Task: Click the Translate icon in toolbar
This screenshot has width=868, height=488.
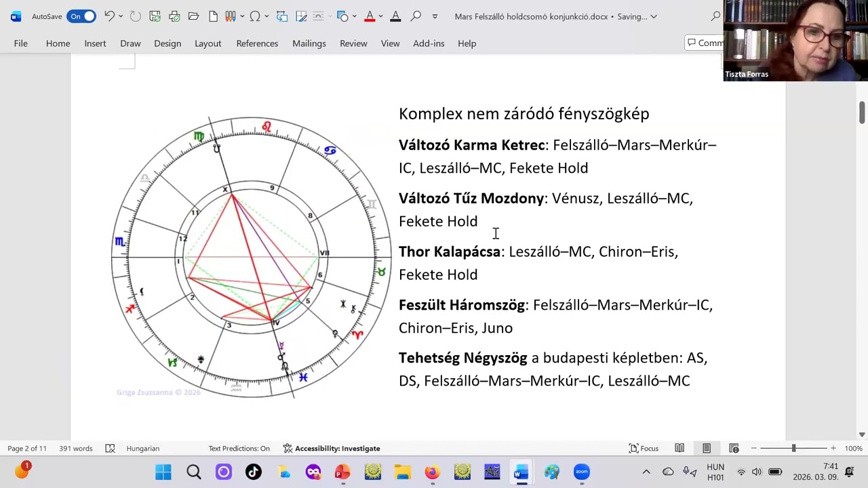Action: pos(282,16)
